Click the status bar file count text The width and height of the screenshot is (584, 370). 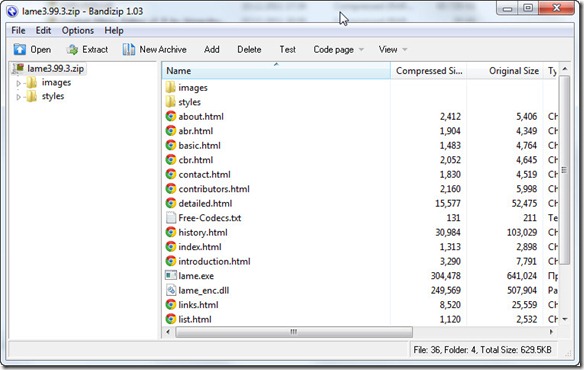coord(482,350)
